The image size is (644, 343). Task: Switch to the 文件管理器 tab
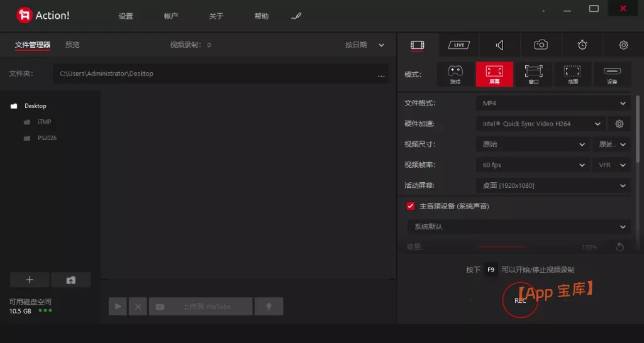tap(33, 45)
